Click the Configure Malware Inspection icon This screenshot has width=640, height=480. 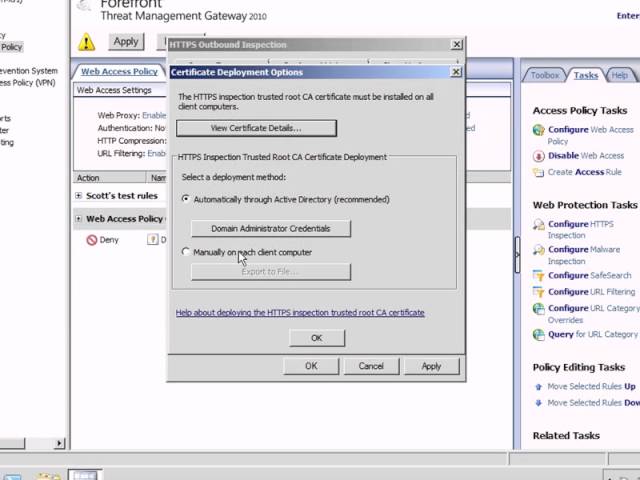538,250
